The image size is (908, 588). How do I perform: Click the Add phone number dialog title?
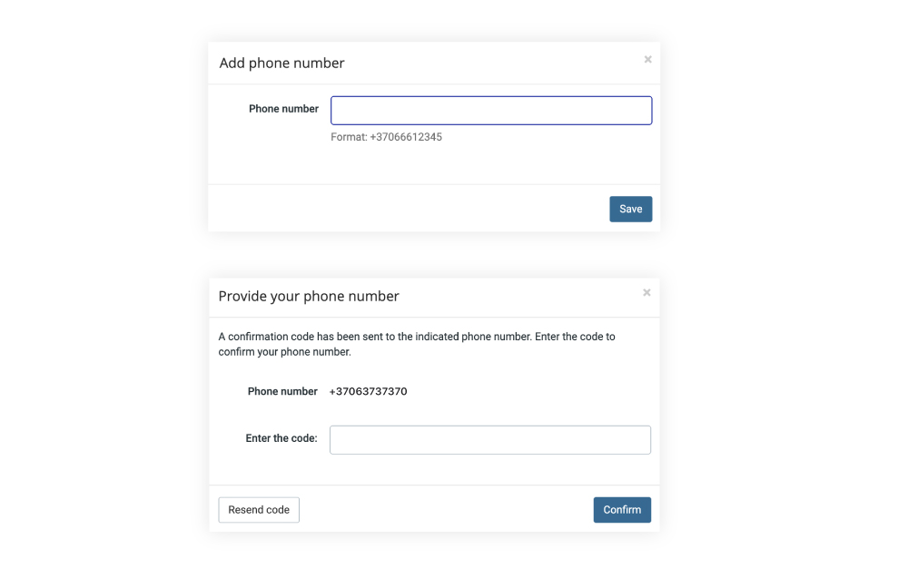click(x=281, y=64)
